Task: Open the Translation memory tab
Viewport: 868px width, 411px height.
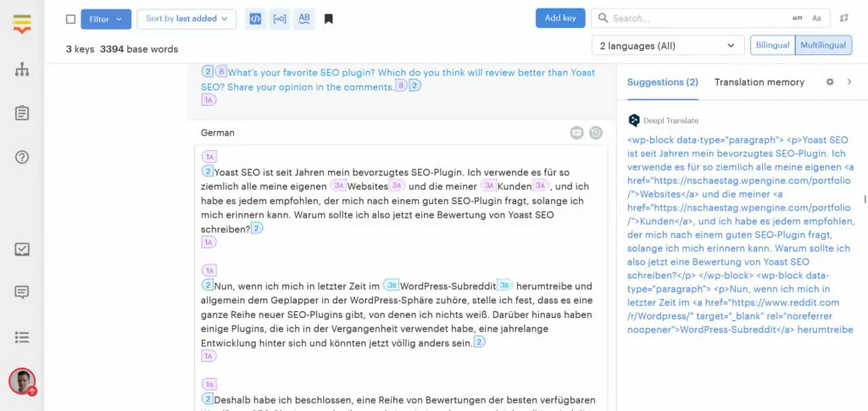Action: click(x=759, y=82)
